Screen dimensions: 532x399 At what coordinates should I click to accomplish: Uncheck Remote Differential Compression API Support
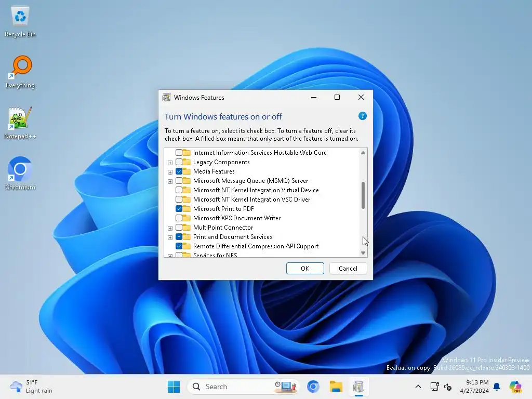pyautogui.click(x=179, y=246)
